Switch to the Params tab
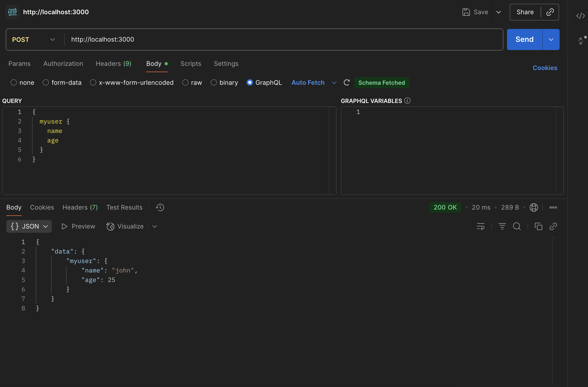This screenshot has height=387, width=588. click(x=19, y=64)
